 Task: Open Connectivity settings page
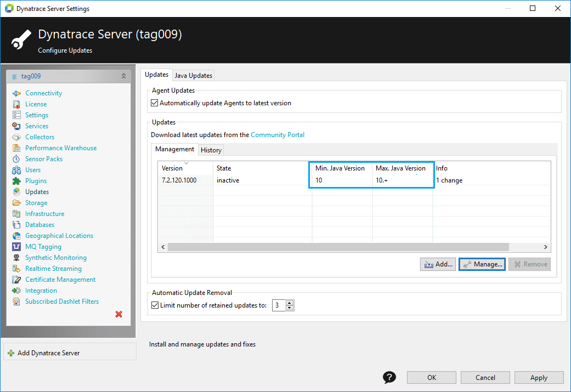(44, 93)
